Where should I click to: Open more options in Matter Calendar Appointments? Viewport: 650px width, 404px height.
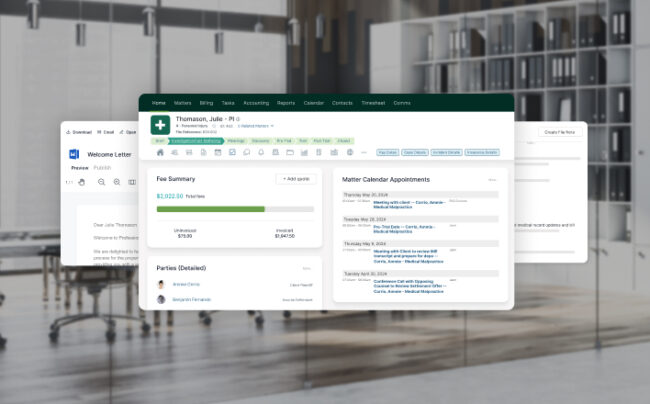pos(492,179)
